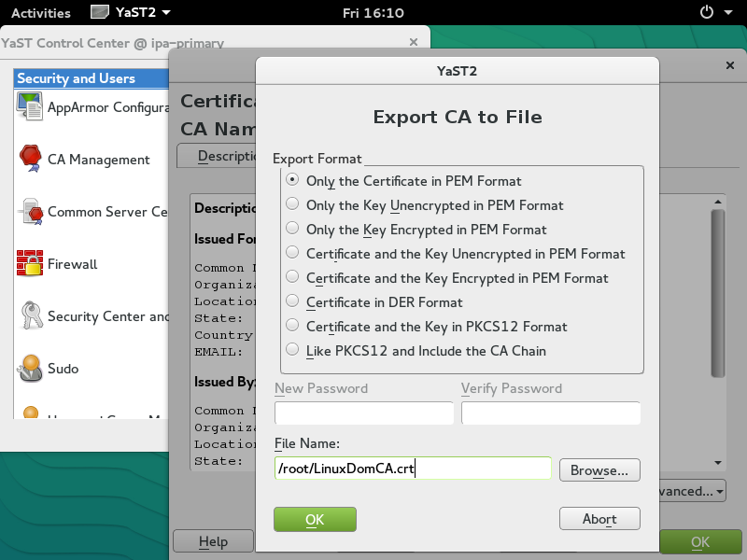Click the File Name input field
The image size is (747, 560).
(413, 469)
